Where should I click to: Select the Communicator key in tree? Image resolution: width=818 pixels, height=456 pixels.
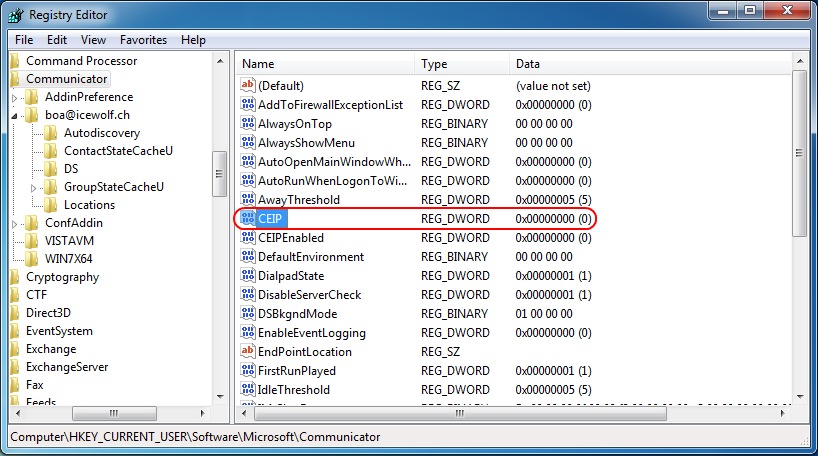(67, 79)
